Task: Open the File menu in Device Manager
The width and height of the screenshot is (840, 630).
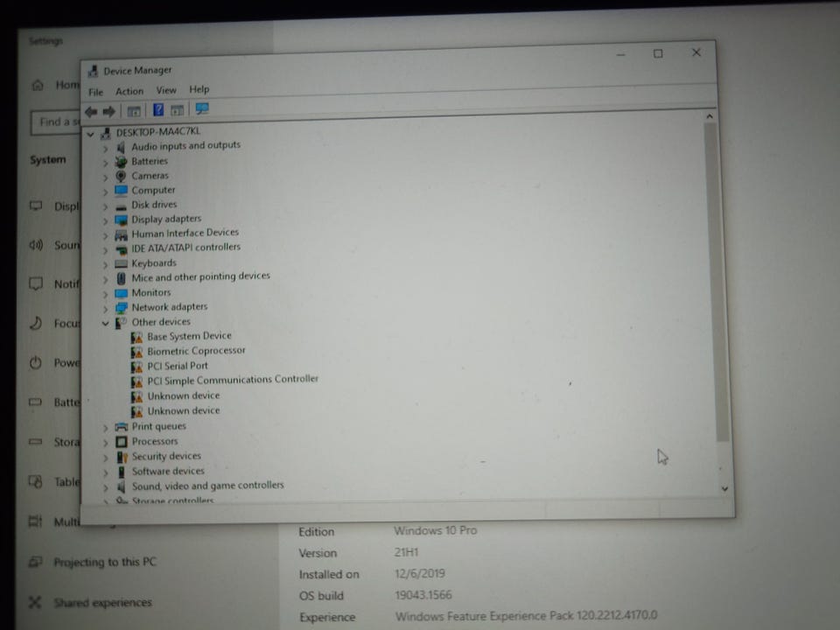Action: tap(96, 92)
